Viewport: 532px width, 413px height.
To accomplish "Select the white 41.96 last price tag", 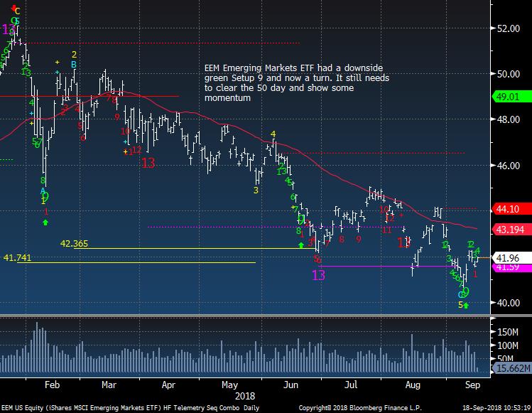I will [x=511, y=258].
